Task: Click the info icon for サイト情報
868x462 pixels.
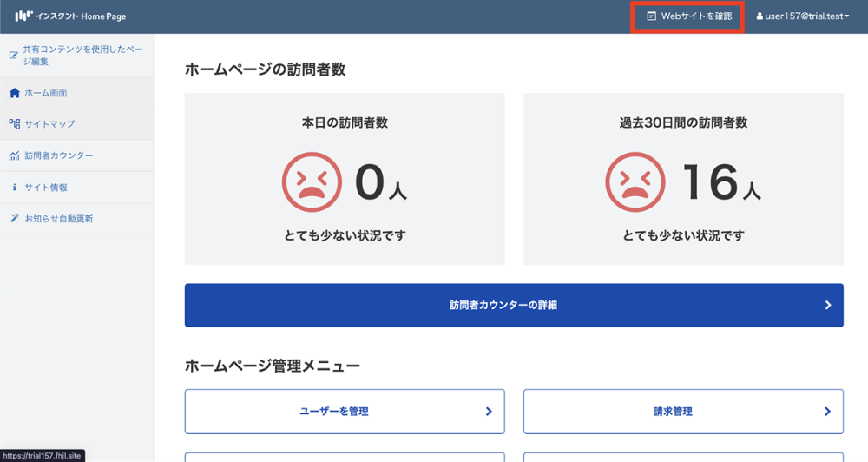Action: pyautogui.click(x=14, y=188)
